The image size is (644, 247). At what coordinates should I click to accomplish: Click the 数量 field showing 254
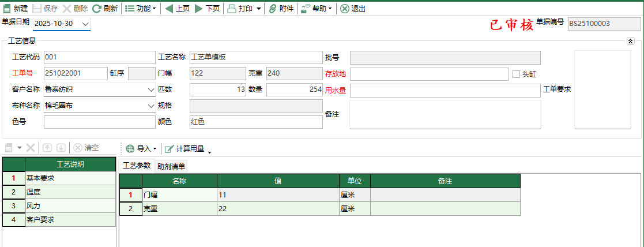tap(295, 89)
